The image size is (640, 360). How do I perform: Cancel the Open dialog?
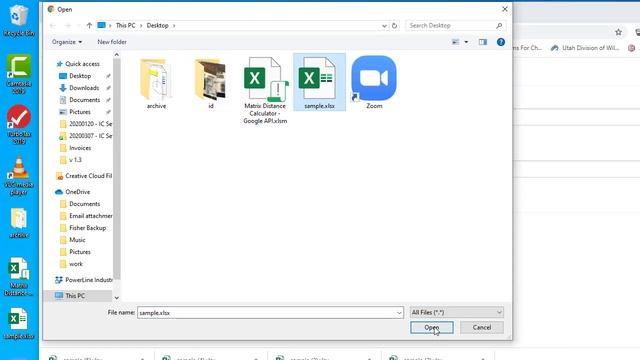482,327
